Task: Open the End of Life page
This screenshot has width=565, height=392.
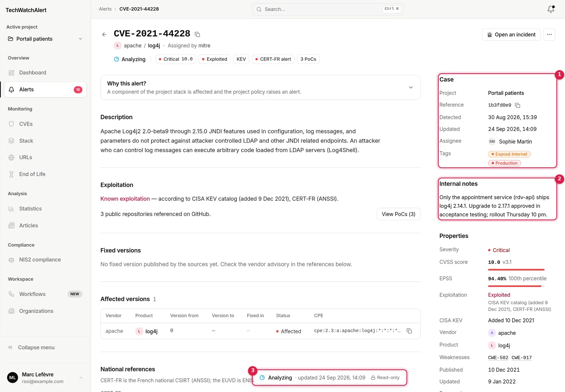Action: (45, 174)
